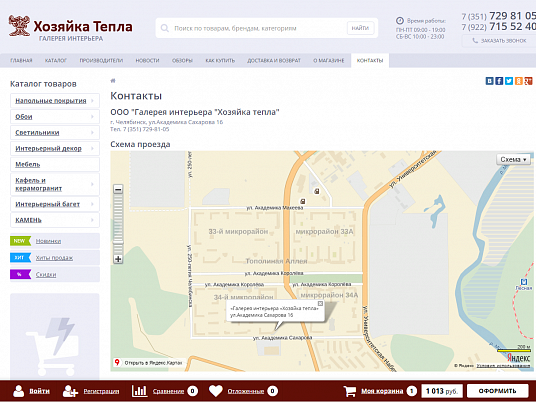Click the map zoom slider track
This screenshot has width=536, height=402.
point(118,224)
